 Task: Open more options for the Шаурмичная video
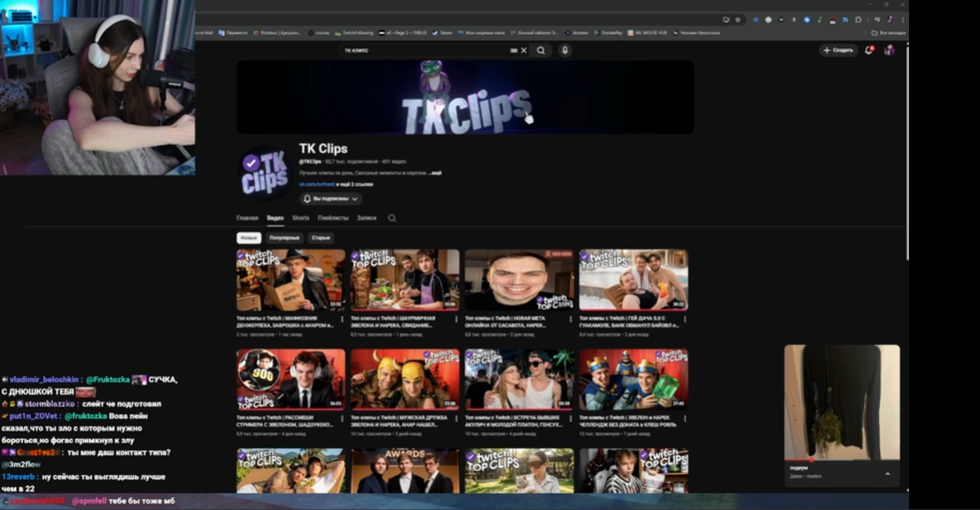point(456,319)
